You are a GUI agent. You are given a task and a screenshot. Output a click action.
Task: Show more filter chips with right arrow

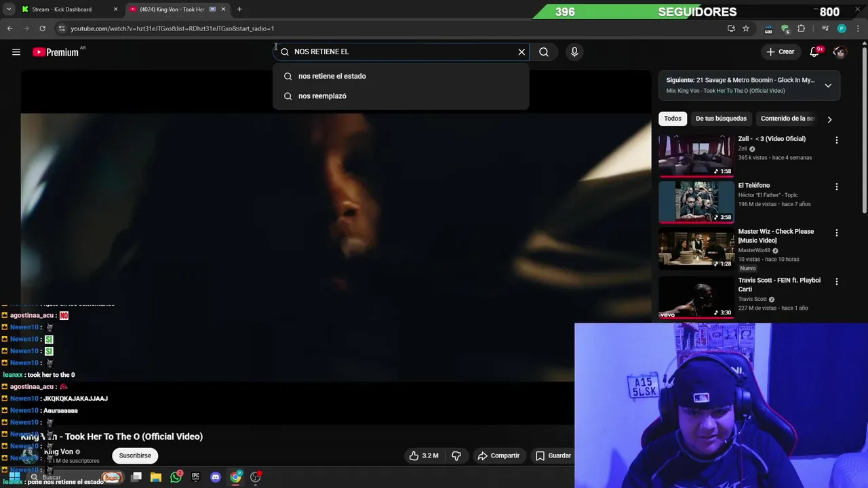829,119
